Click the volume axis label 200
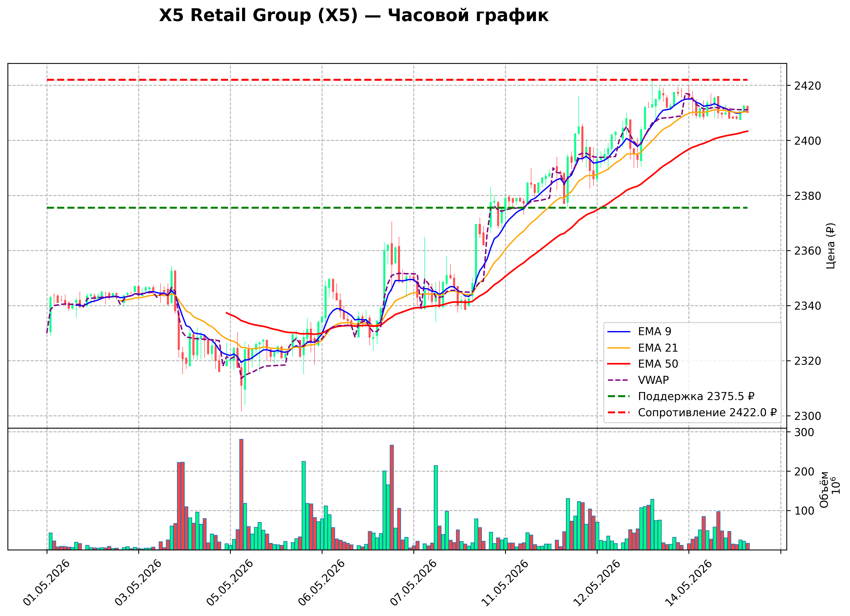Screen dimensions: 850x616 pos(805,472)
